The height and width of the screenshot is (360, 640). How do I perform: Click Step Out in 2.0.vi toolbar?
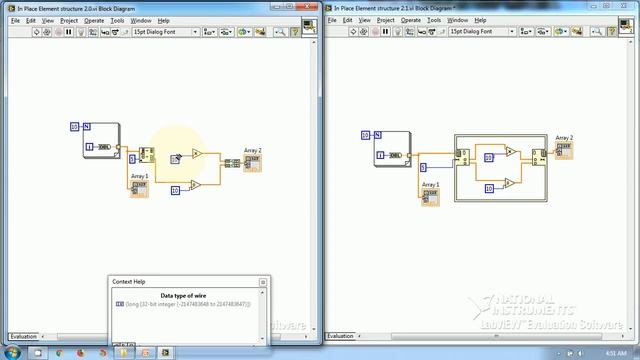(125, 32)
